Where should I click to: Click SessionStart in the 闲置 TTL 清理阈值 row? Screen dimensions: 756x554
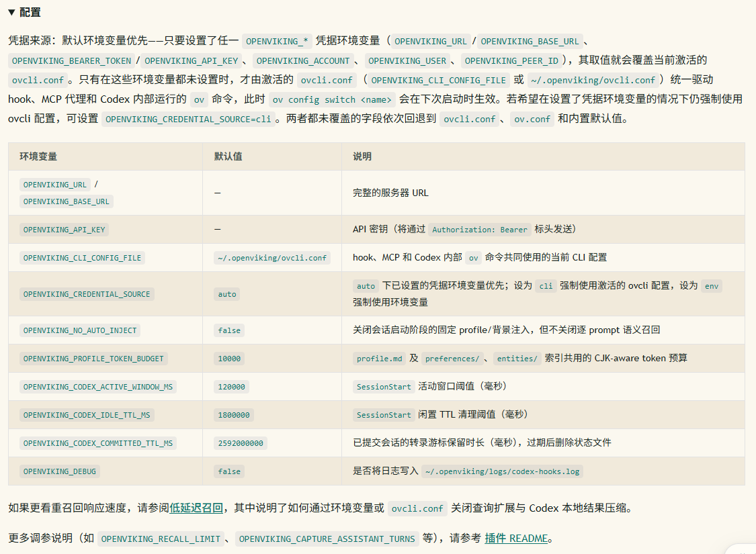(x=384, y=415)
